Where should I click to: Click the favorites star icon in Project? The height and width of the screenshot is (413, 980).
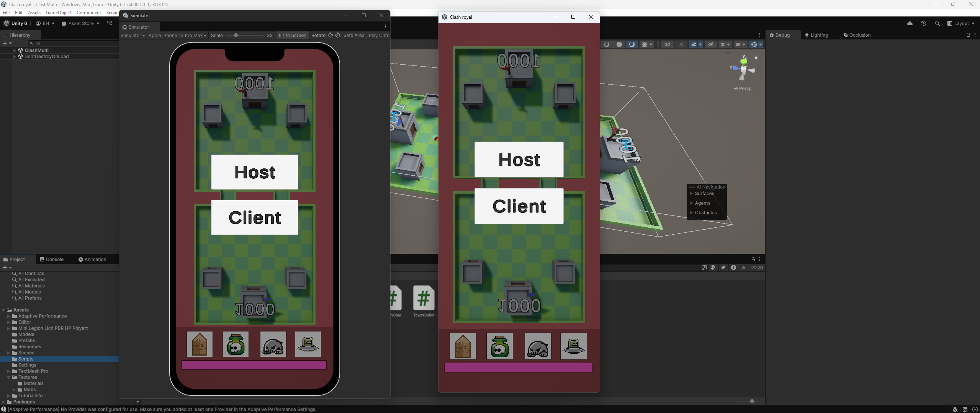(744, 268)
